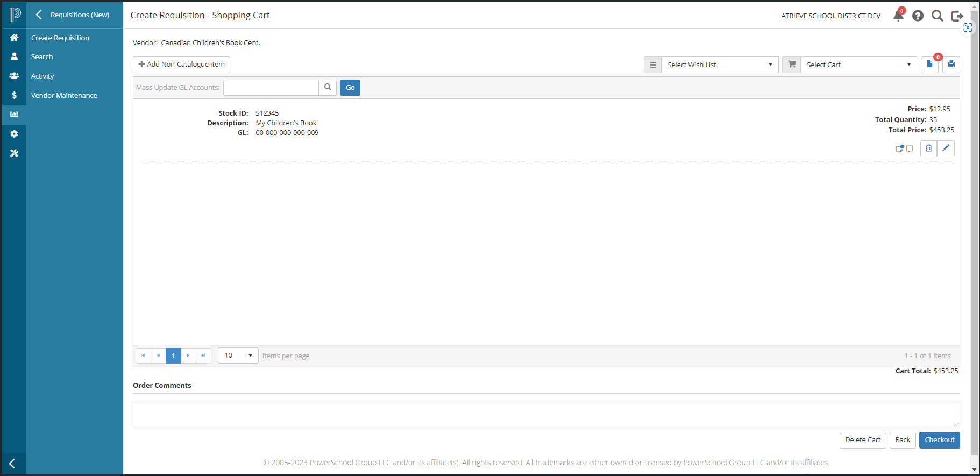Click the Order Comments text area

[x=545, y=414]
